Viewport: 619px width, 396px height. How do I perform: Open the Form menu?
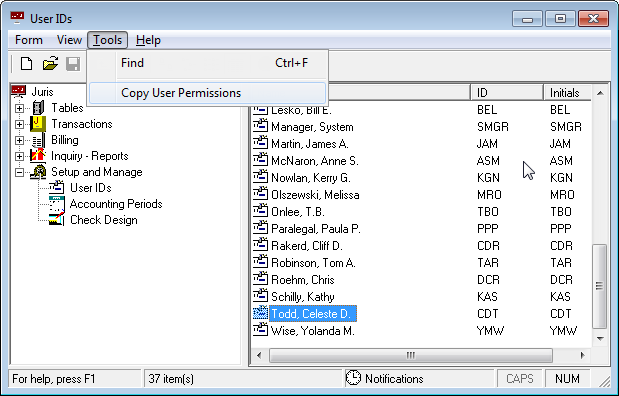pyautogui.click(x=29, y=40)
